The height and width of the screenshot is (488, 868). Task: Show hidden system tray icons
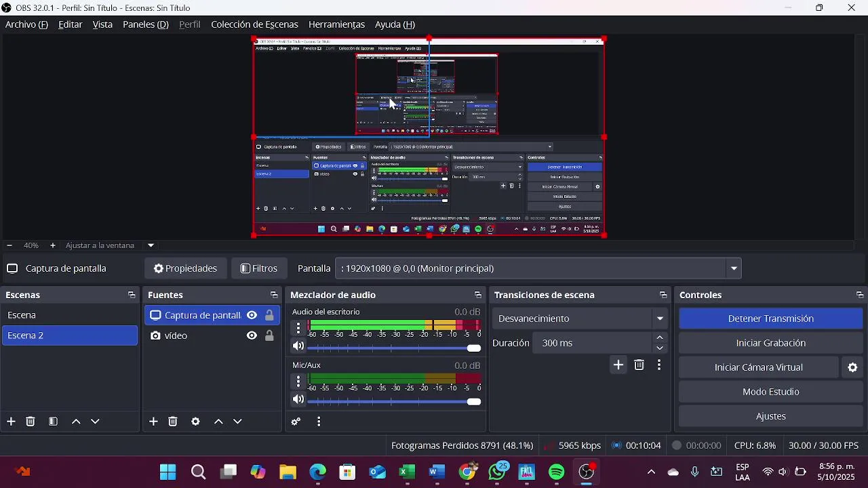(x=651, y=472)
